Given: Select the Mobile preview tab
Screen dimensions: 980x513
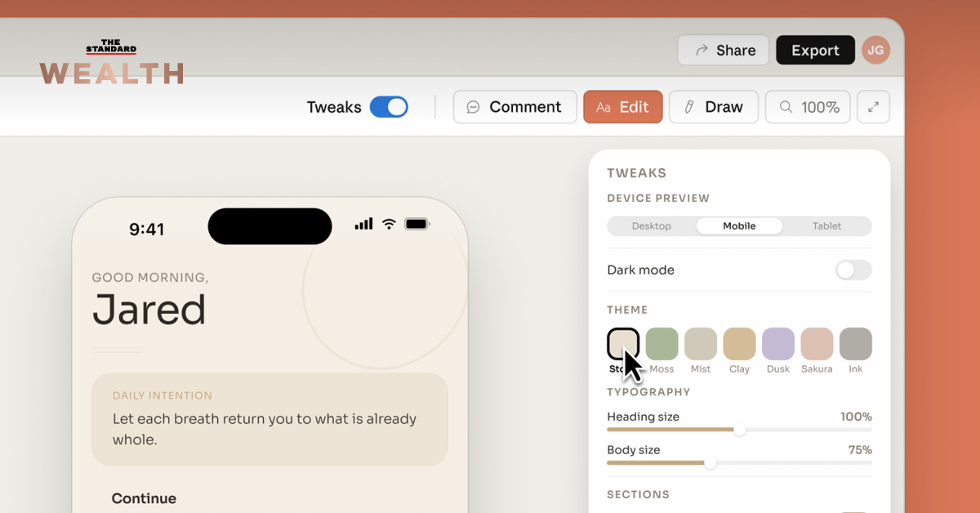Looking at the screenshot, I should tap(739, 226).
